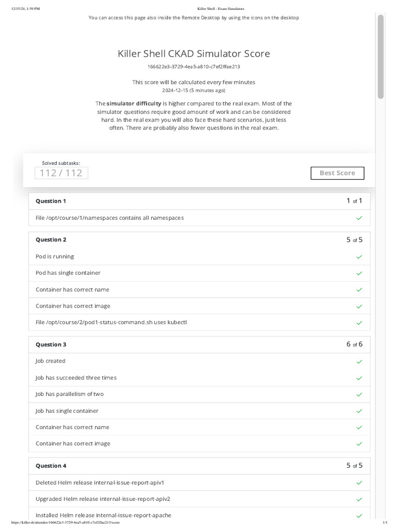Click checkmark for Installed Helm release apache
Image resolution: width=399 pixels, height=532 pixels.
359,515
